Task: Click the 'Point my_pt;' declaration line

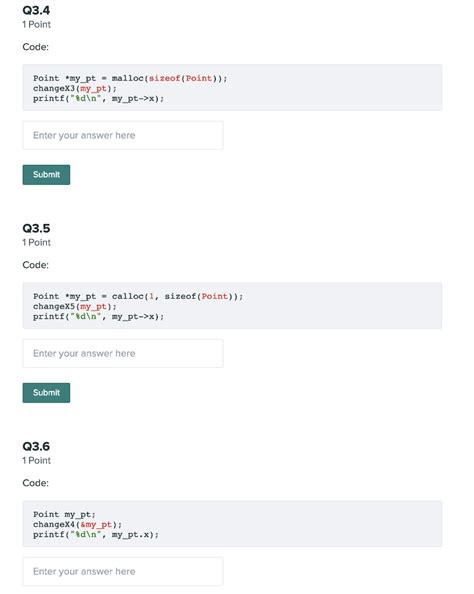Action: (64, 514)
